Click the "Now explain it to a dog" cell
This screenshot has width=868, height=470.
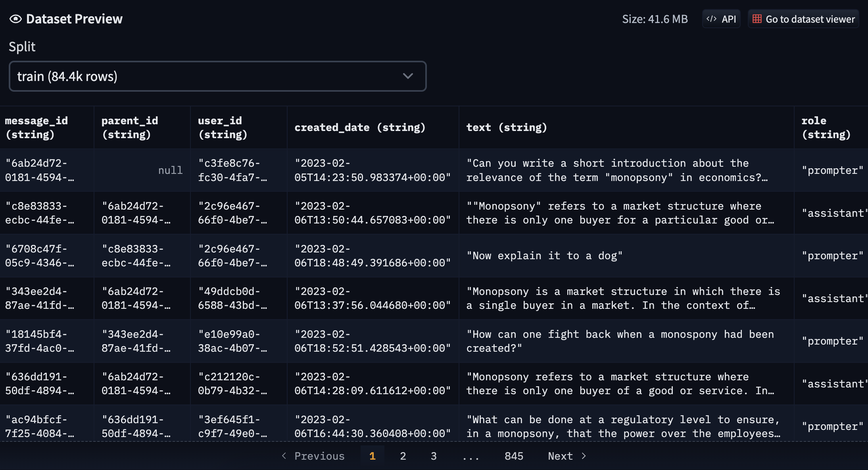544,256
